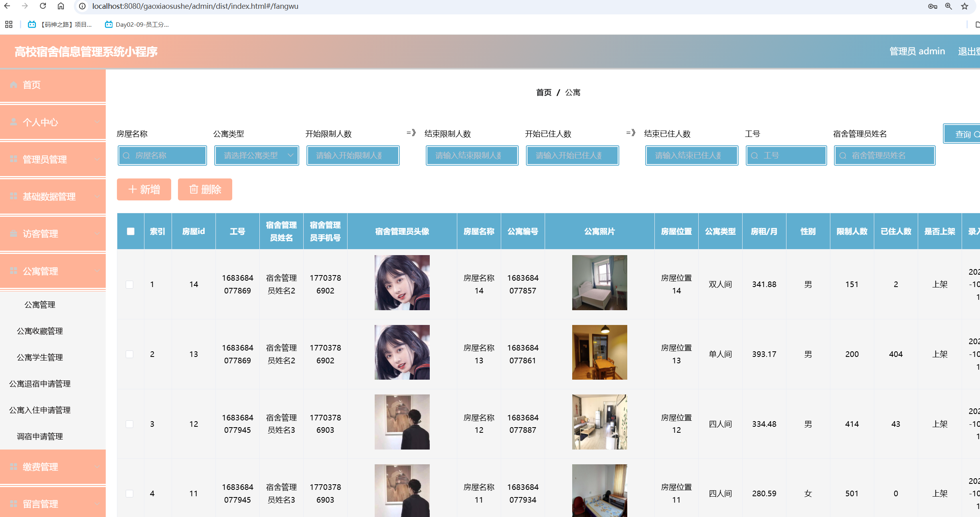Image resolution: width=980 pixels, height=517 pixels.
Task: Select the 公寓管理 submenu item
Action: click(40, 305)
